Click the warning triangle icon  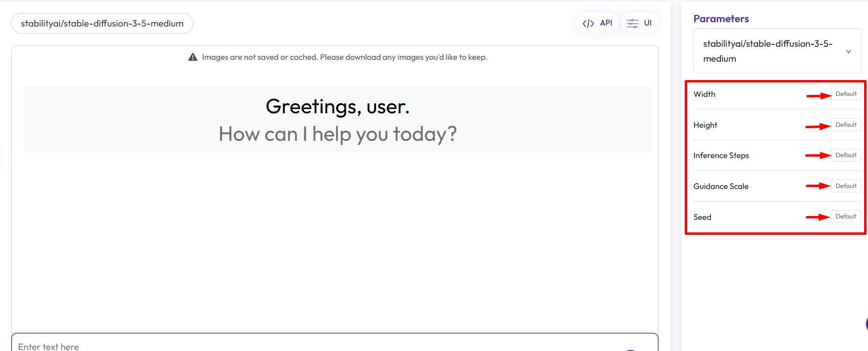(x=193, y=57)
